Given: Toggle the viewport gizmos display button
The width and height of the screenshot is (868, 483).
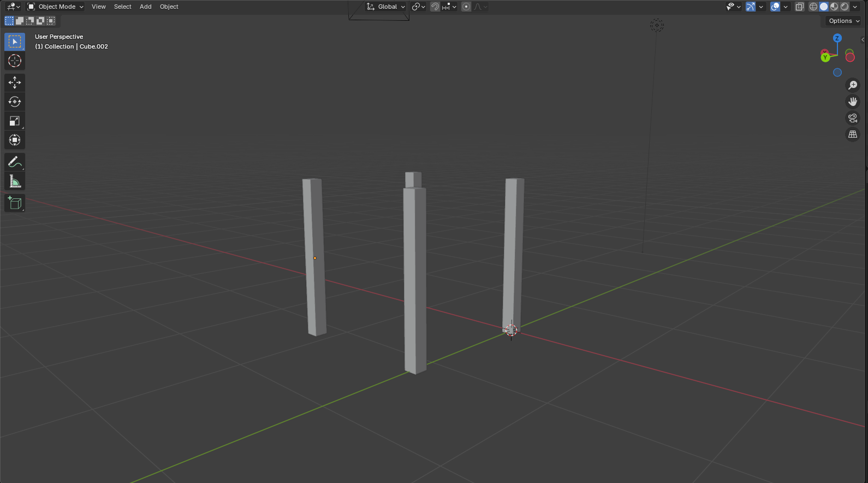Looking at the screenshot, I should click(751, 7).
